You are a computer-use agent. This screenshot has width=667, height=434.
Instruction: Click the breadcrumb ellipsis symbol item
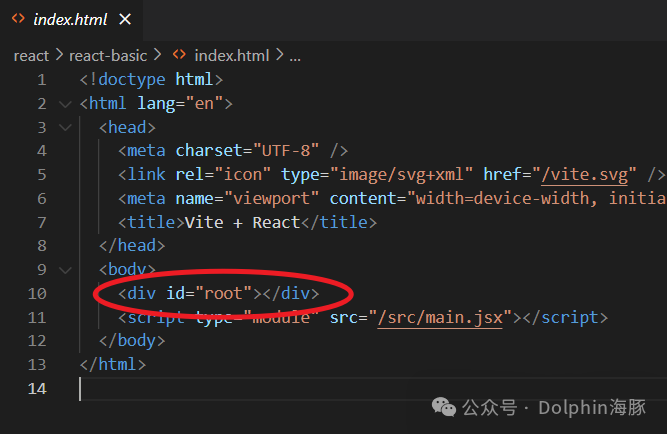pyautogui.click(x=295, y=57)
